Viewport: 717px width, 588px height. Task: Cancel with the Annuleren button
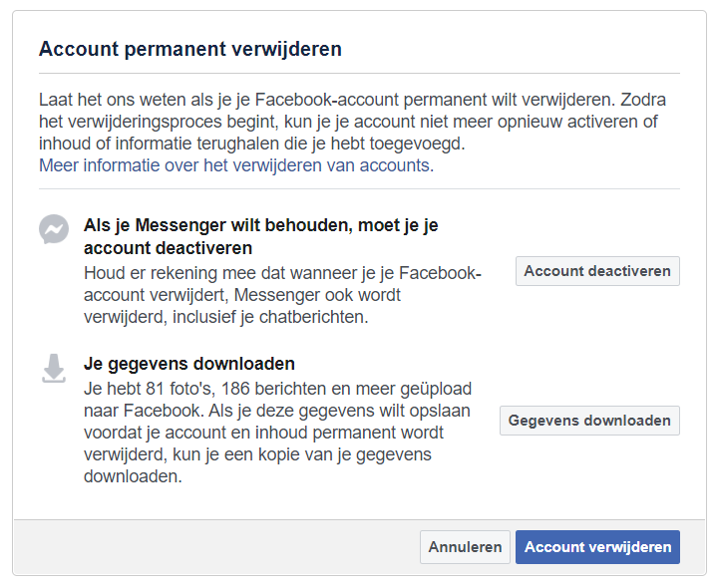click(465, 547)
